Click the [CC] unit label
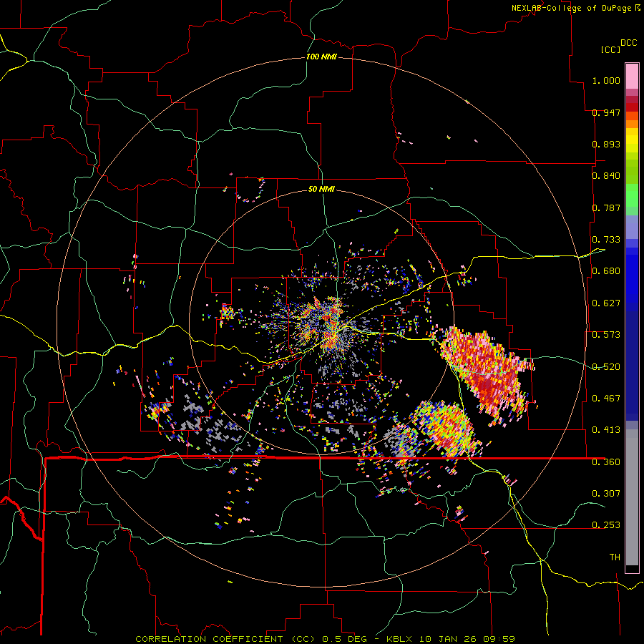This screenshot has height=644, width=644. (611, 49)
